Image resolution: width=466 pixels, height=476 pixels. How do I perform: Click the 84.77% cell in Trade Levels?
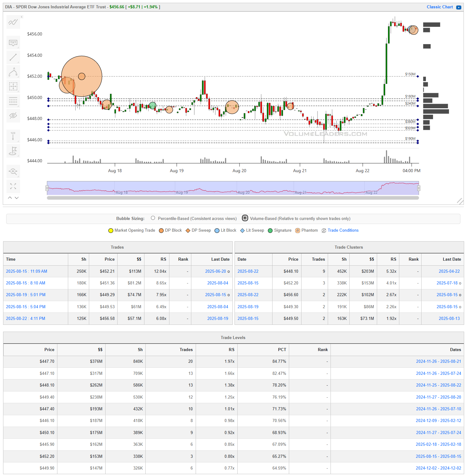pyautogui.click(x=263, y=361)
